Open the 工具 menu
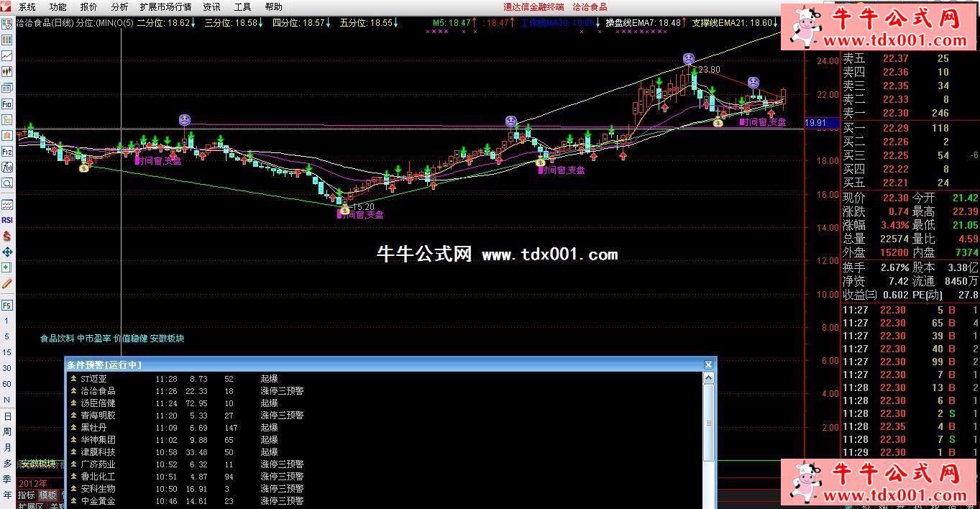 click(x=242, y=7)
